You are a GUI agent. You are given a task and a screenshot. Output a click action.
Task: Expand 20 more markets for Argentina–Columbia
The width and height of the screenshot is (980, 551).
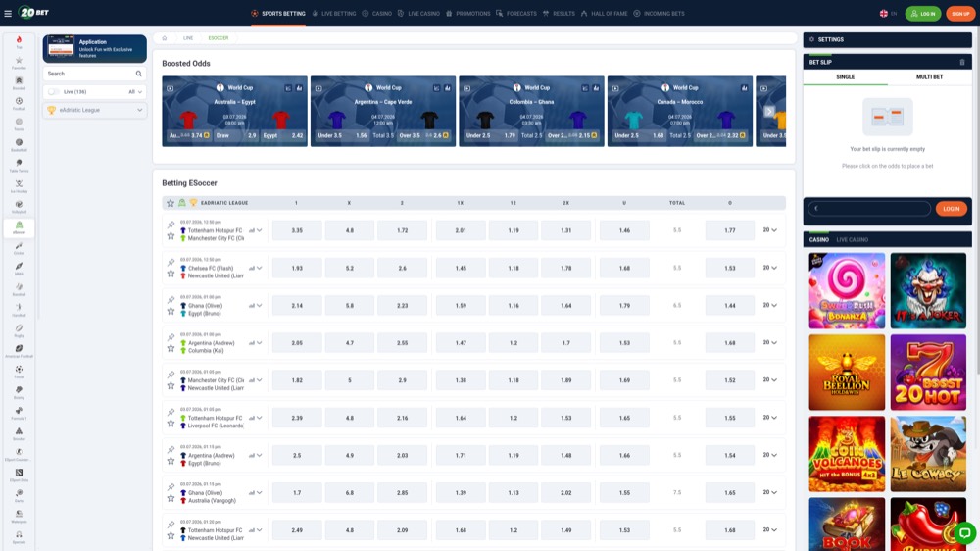click(x=769, y=343)
